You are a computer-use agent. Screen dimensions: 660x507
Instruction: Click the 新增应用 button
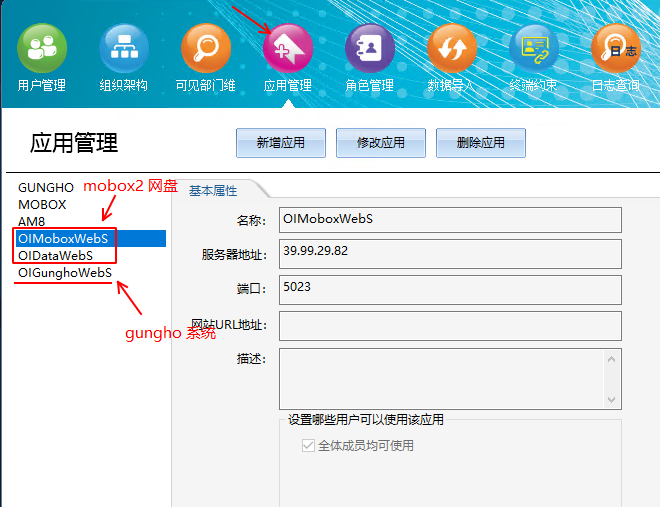pos(281,143)
